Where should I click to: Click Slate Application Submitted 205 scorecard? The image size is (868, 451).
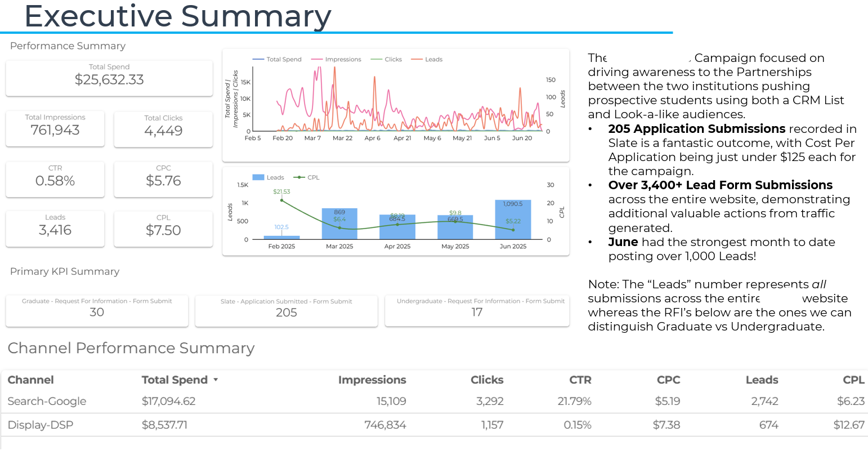(x=287, y=311)
